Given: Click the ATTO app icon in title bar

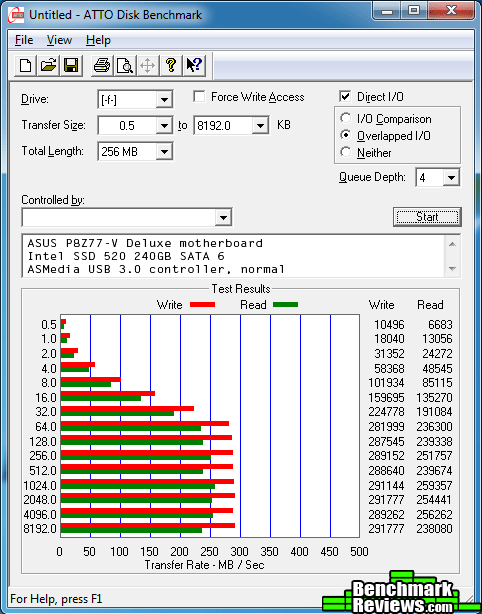Looking at the screenshot, I should pyautogui.click(x=18, y=16).
